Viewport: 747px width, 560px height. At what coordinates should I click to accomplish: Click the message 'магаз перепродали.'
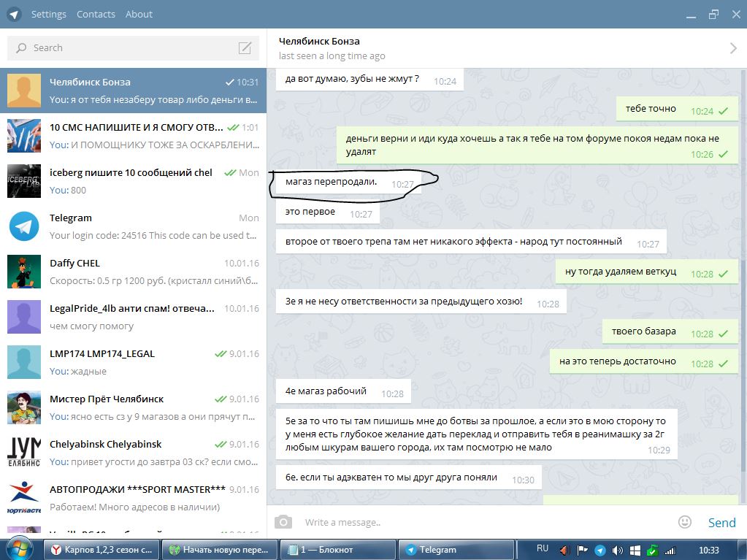[348, 182]
